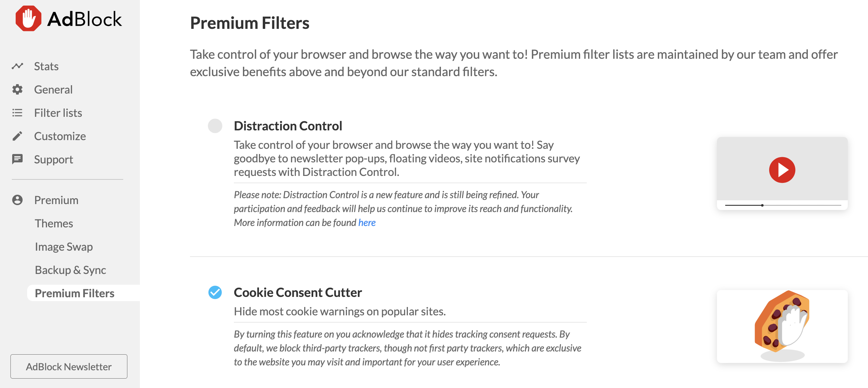This screenshot has height=388, width=868.
Task: Open Customize via the pencil icon
Action: [17, 136]
